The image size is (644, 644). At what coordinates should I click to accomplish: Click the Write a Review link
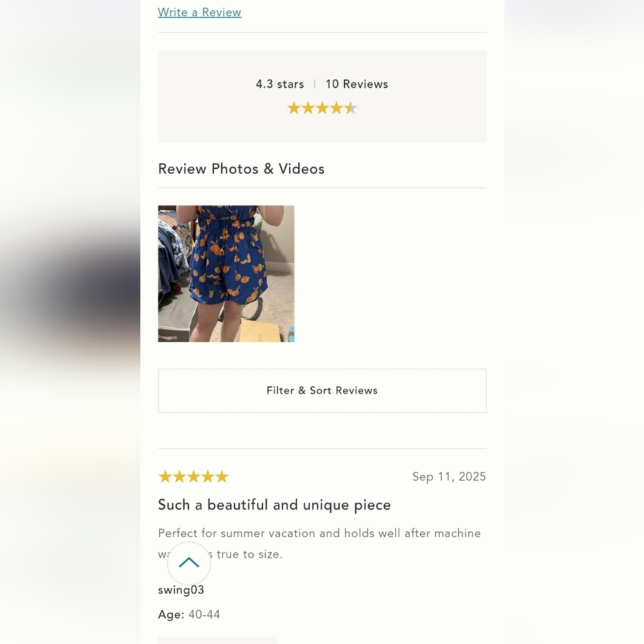200,12
